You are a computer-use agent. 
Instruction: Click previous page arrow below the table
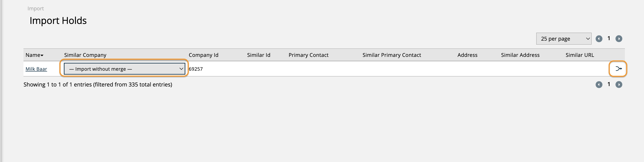pos(599,85)
